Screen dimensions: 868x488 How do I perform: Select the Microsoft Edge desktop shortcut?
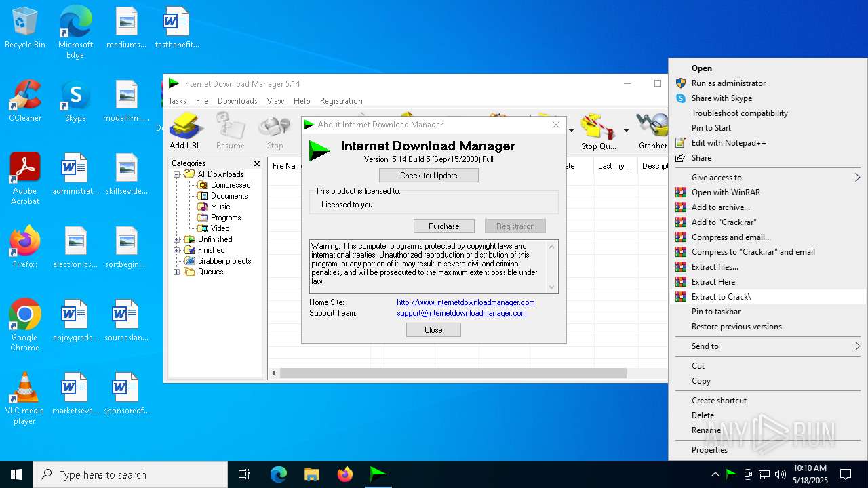(75, 33)
